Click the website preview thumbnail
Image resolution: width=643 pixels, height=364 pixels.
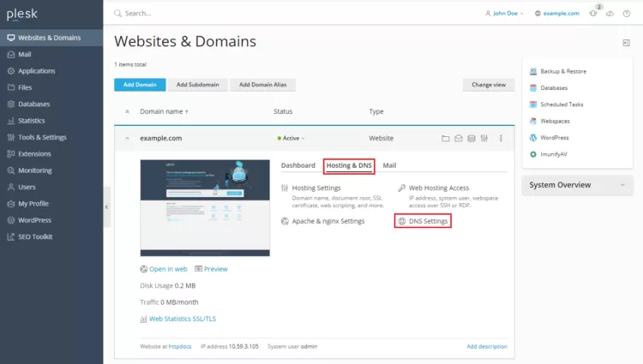pos(205,207)
